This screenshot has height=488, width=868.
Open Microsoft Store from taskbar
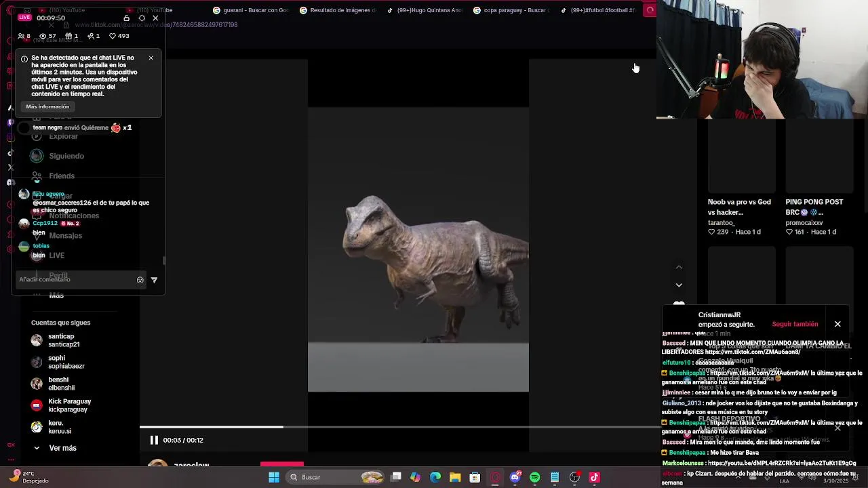pyautogui.click(x=475, y=477)
